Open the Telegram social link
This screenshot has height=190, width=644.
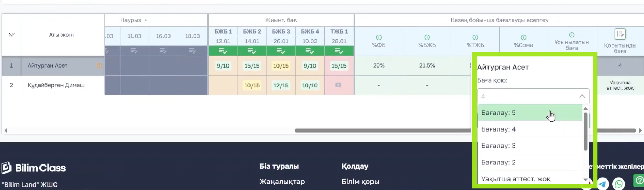coord(602,183)
